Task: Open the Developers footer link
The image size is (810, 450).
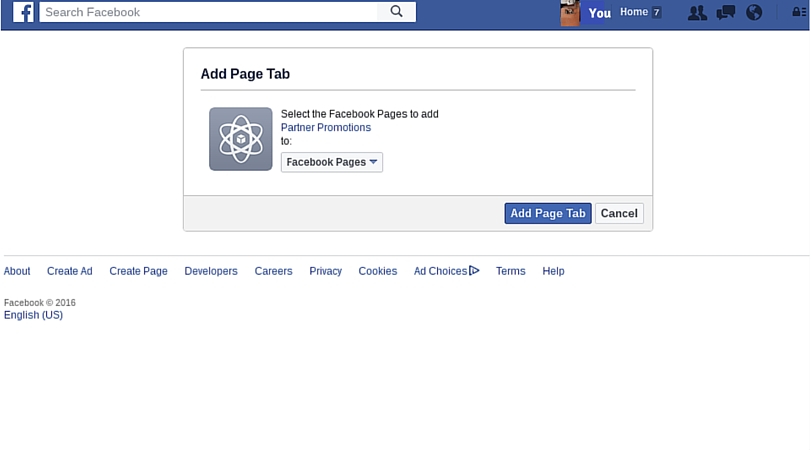Action: pos(211,271)
